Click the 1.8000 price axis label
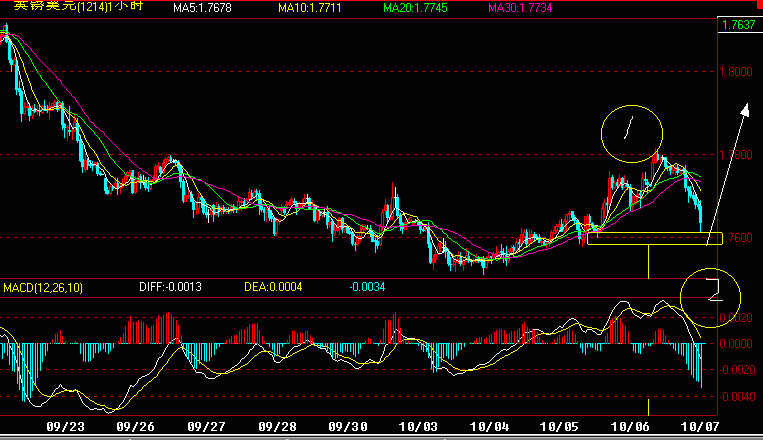The height and width of the screenshot is (440, 763). coord(736,72)
